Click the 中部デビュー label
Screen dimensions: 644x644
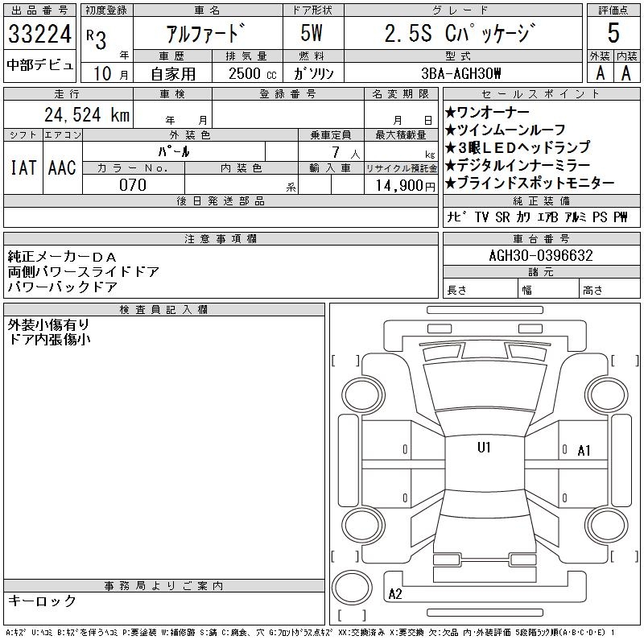pos(39,65)
